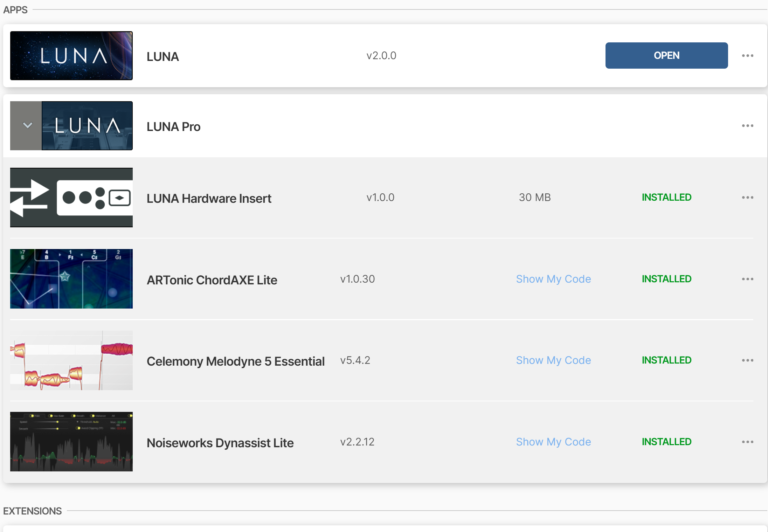
Task: Open more options for LUNA Hardware Insert
Action: (x=747, y=198)
